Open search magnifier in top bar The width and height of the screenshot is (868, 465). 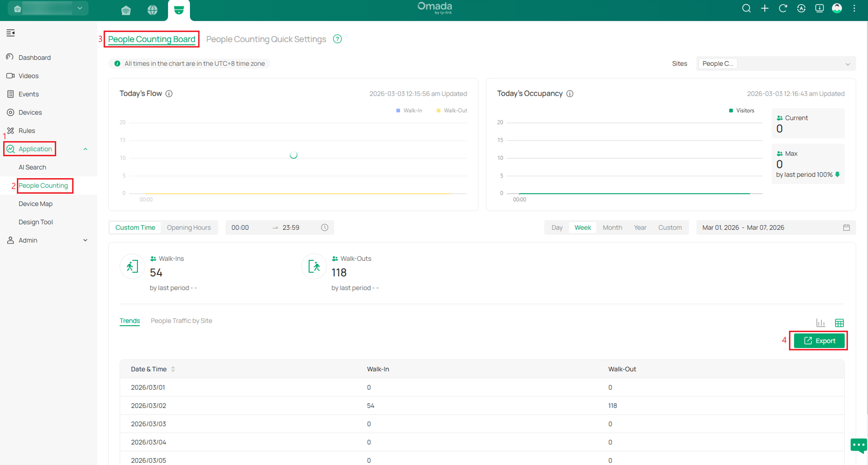[x=746, y=8]
